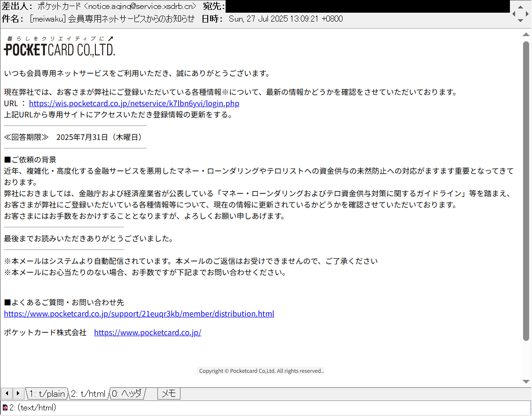The height and width of the screenshot is (416, 532).
Task: Click scroll-up arrow of message body scrollbar
Action: (526, 34)
